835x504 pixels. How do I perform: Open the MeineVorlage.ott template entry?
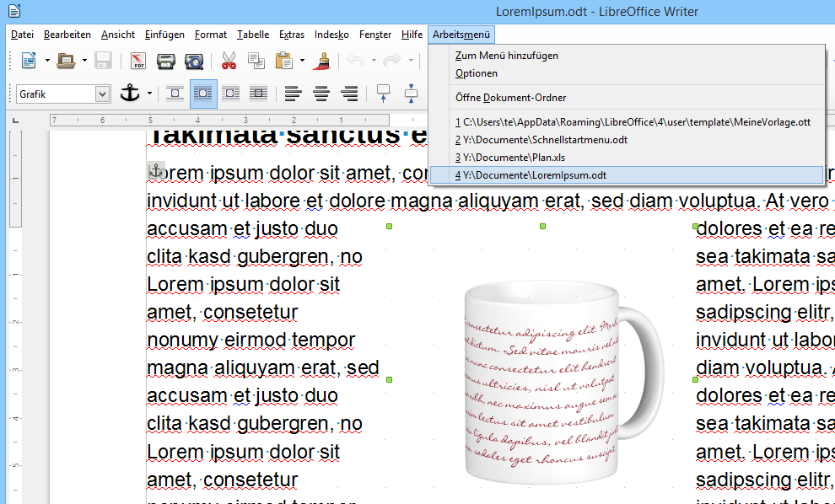click(x=627, y=122)
